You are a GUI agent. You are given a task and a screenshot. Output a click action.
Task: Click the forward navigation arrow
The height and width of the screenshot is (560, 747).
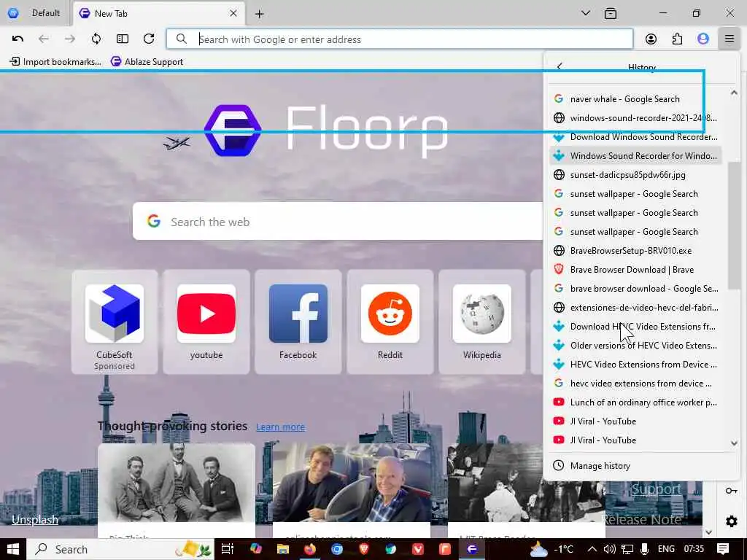70,39
